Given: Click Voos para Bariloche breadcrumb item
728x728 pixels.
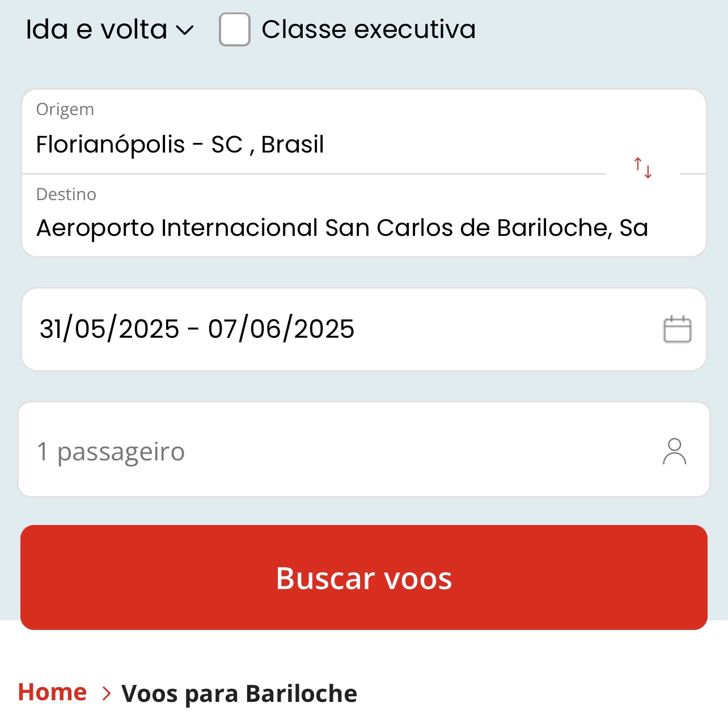Looking at the screenshot, I should point(239,693).
